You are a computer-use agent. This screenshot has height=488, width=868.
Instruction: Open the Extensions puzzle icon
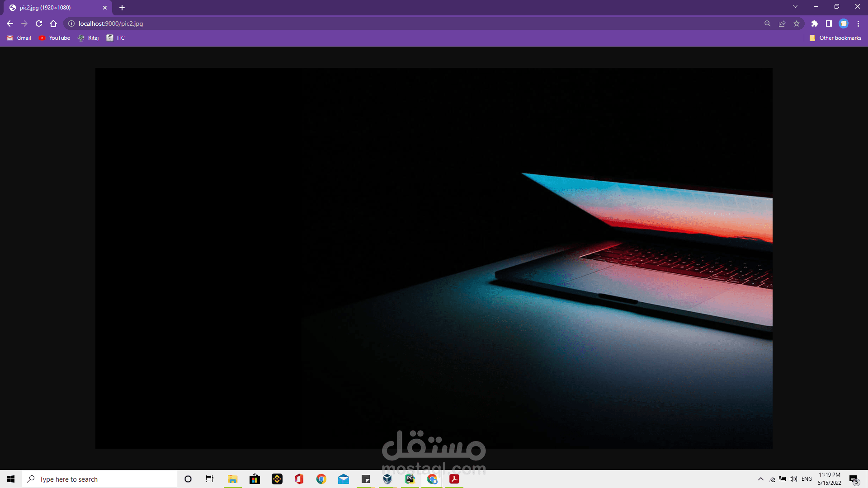[815, 23]
